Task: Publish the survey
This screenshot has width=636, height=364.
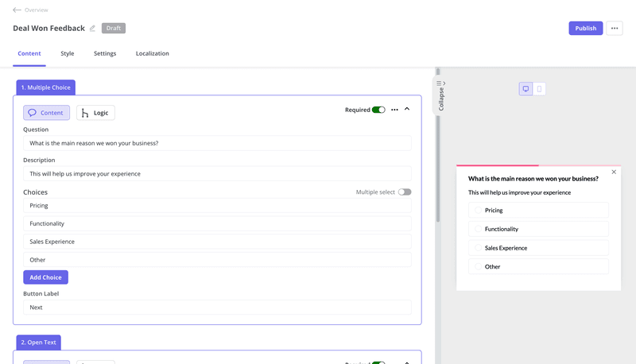Action: coord(585,29)
